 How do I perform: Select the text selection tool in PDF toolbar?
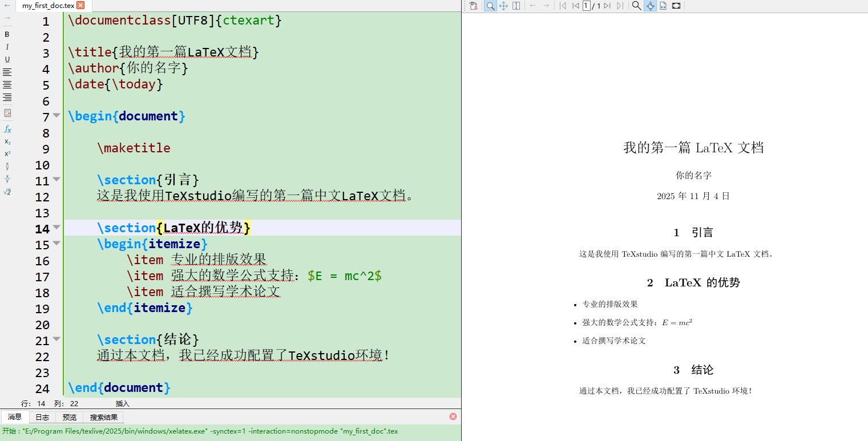click(x=516, y=6)
